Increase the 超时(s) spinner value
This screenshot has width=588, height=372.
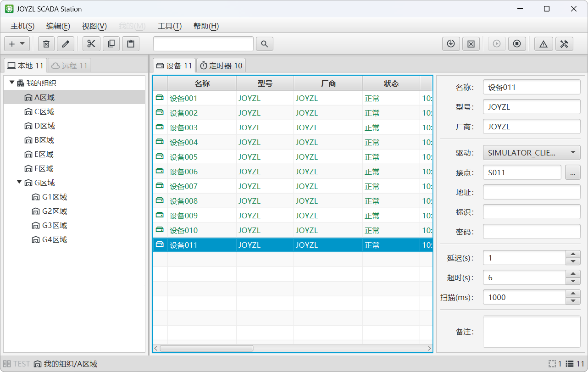573,274
